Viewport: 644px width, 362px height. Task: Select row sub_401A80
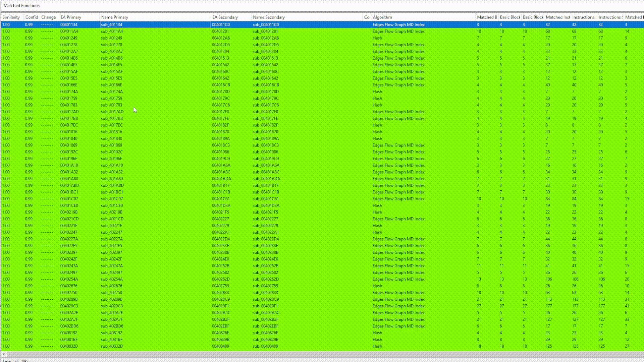pyautogui.click(x=322, y=179)
